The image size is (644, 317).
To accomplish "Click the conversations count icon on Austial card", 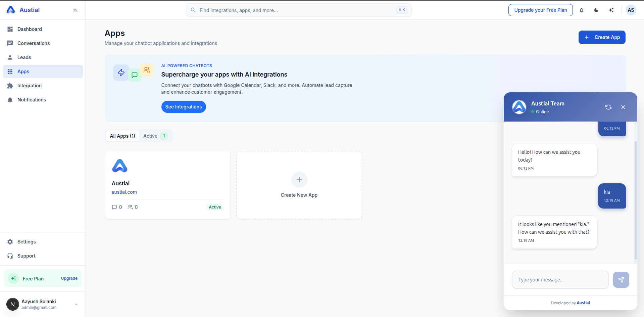I will tap(114, 207).
